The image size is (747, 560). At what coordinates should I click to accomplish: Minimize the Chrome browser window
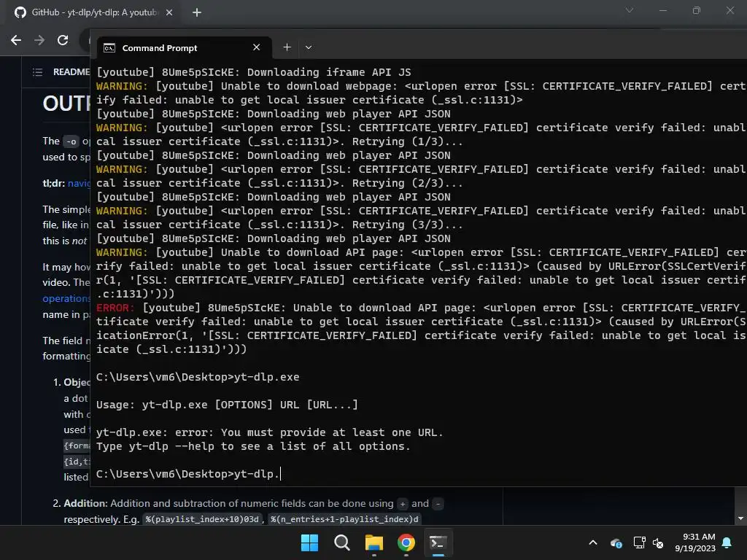pos(662,10)
